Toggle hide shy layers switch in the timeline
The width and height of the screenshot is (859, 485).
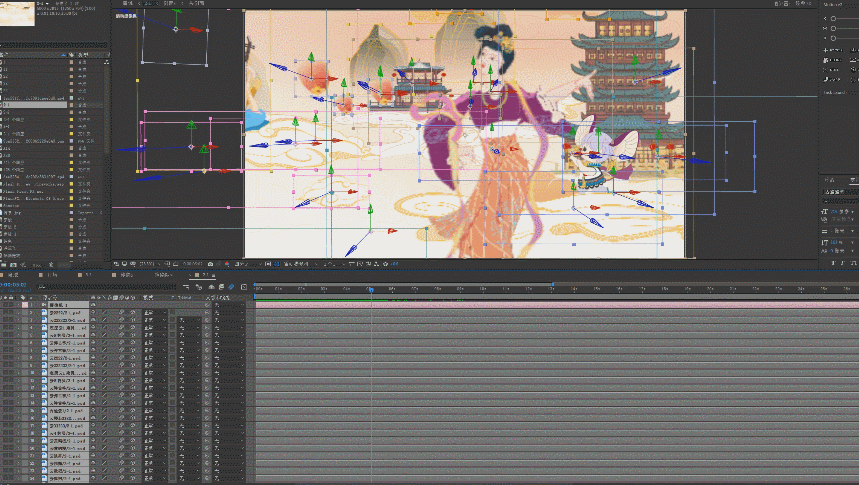coord(211,287)
